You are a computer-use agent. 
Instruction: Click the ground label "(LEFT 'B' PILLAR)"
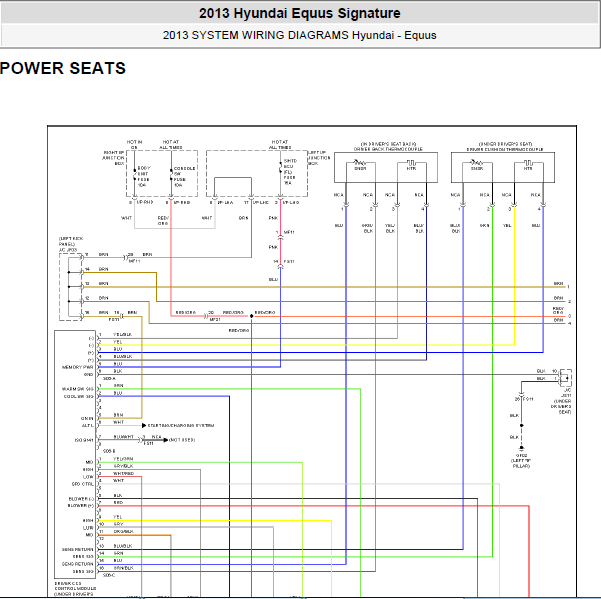(521, 463)
